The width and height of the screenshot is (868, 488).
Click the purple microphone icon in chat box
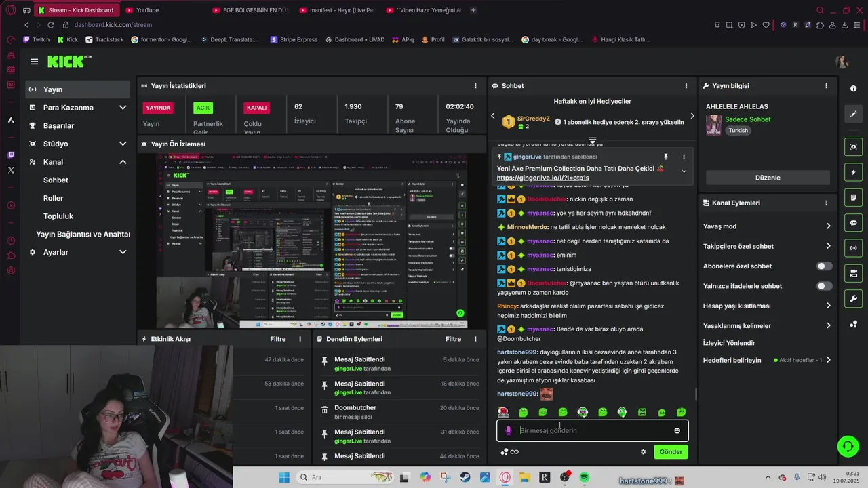point(509,430)
